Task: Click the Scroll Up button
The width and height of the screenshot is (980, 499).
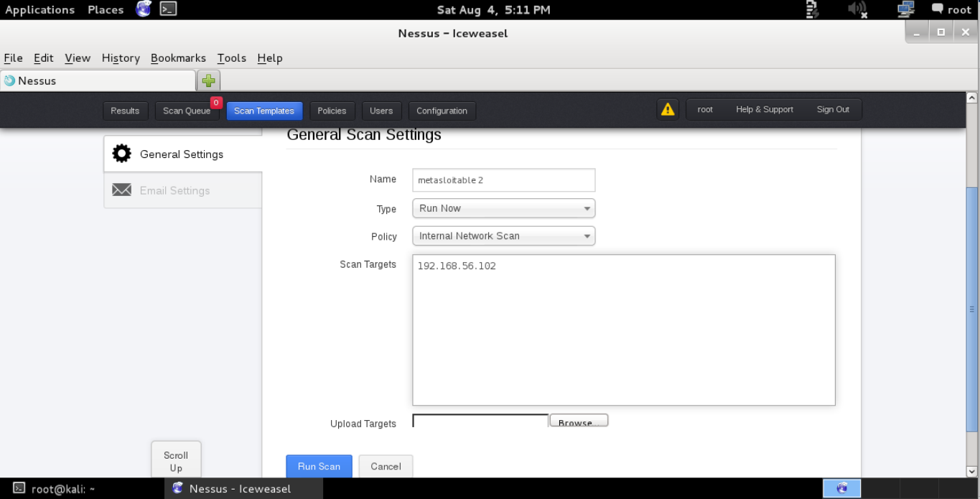Action: pos(176,460)
